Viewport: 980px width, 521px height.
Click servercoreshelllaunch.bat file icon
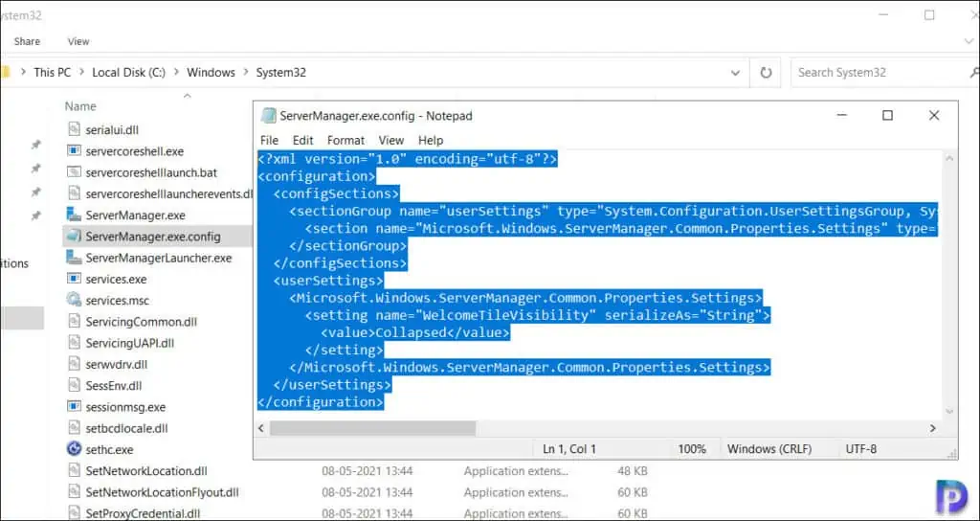coord(75,172)
